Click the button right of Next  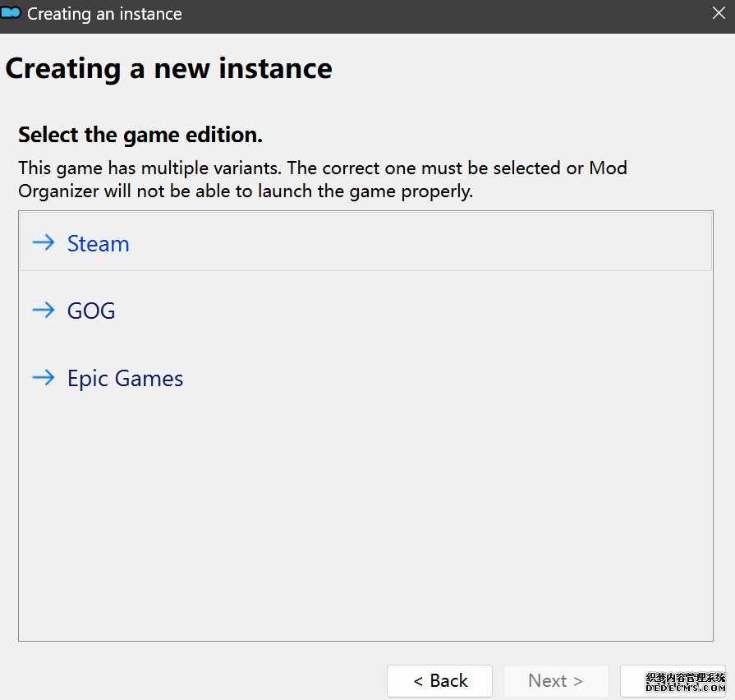tap(672, 681)
